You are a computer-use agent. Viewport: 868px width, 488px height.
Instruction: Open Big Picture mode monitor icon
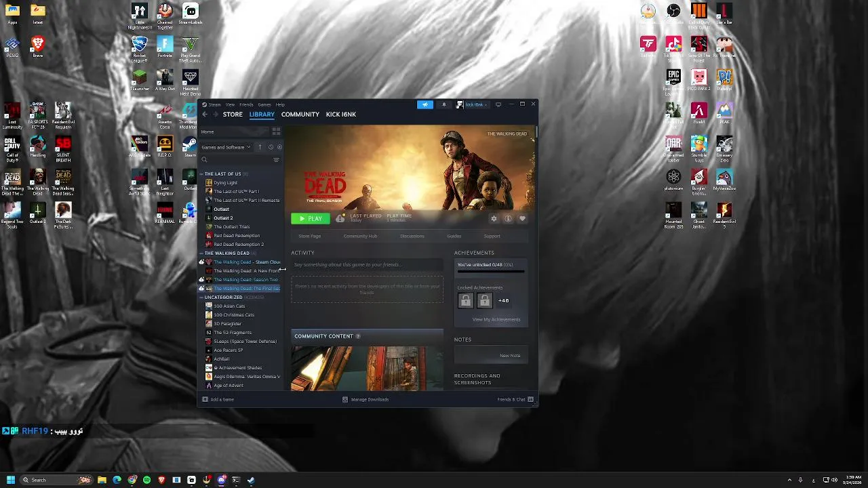coord(498,104)
